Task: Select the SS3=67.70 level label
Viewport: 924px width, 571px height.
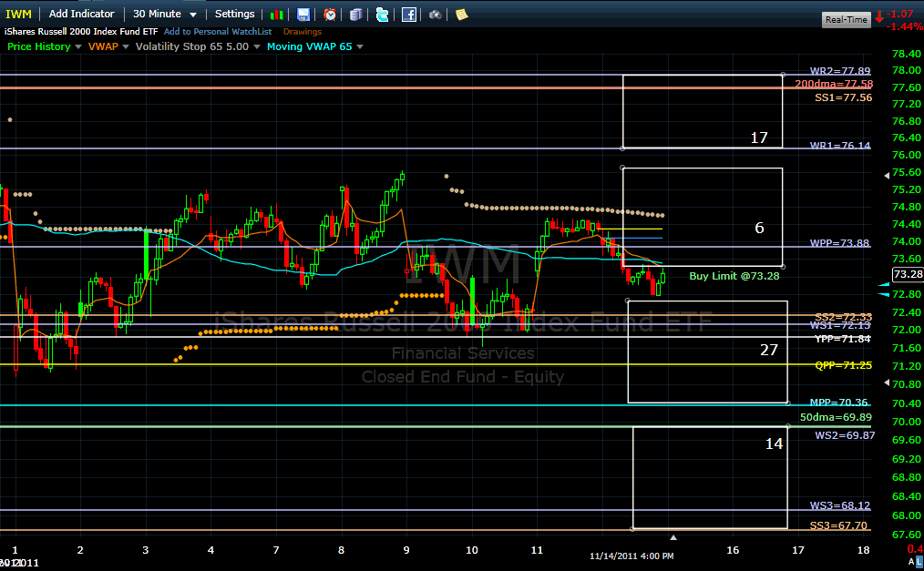Action: [838, 525]
